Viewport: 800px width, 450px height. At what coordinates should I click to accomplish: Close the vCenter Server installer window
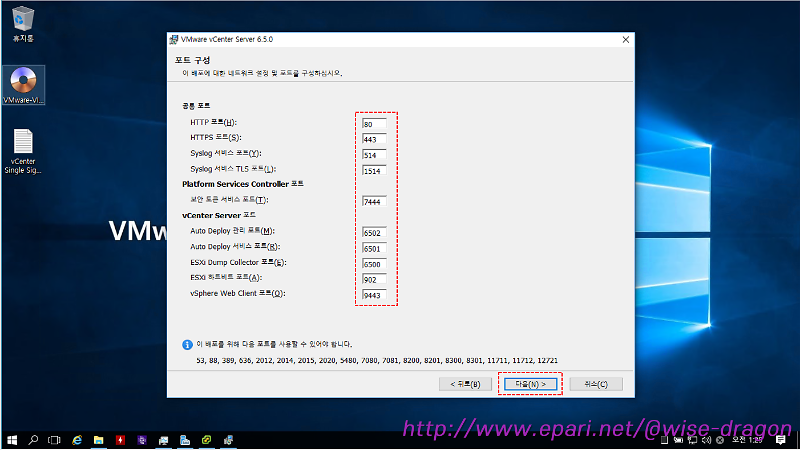coord(626,40)
